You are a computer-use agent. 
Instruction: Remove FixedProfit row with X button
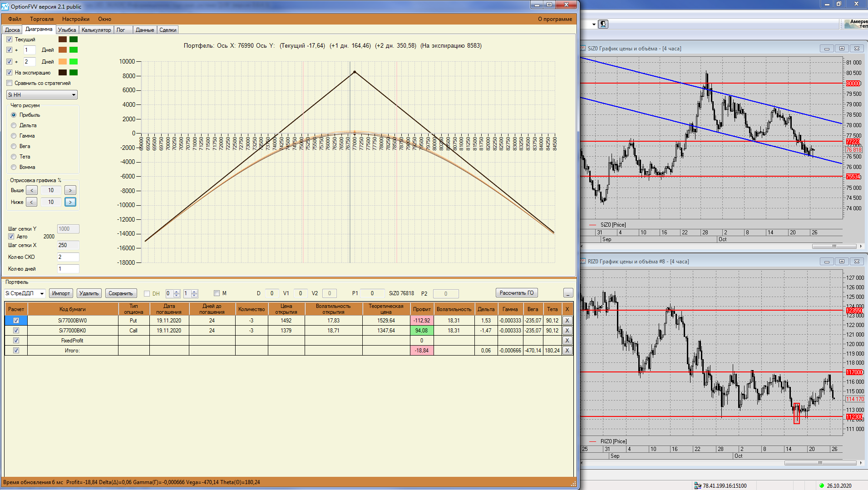[x=567, y=341]
